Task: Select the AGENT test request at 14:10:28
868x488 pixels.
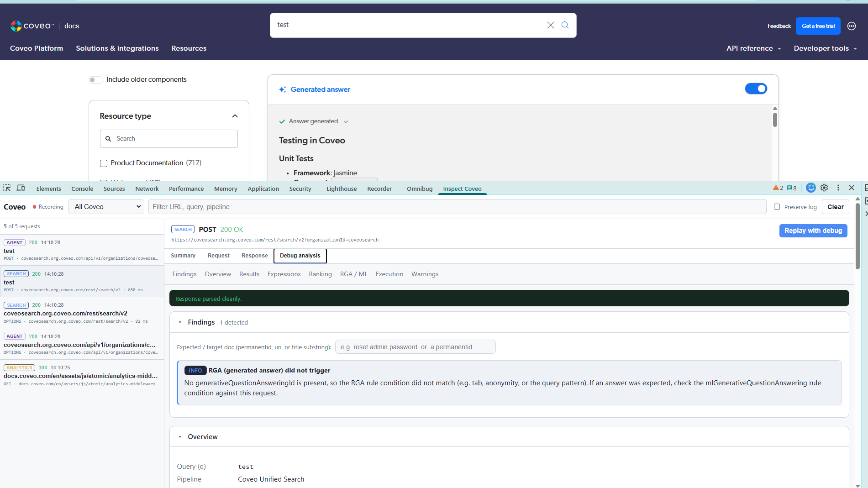Action: click(82, 250)
